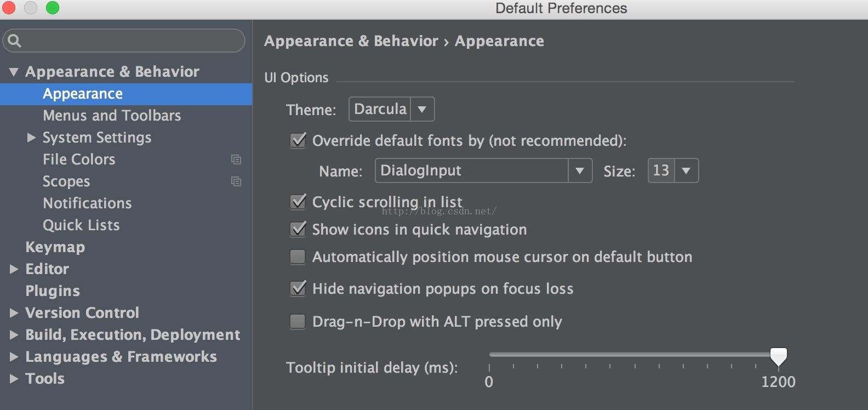Image resolution: width=868 pixels, height=410 pixels.
Task: Expand the Editor section arrow
Action: [14, 269]
